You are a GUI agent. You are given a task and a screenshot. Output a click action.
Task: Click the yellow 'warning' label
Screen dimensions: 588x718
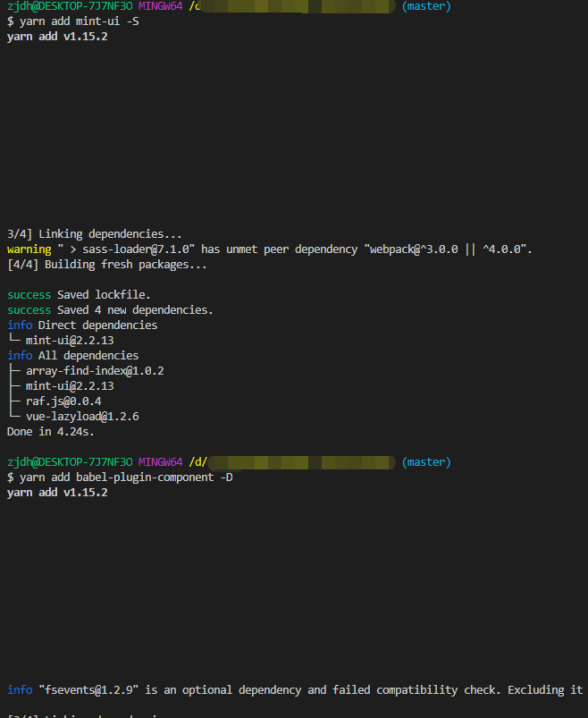[29, 249]
